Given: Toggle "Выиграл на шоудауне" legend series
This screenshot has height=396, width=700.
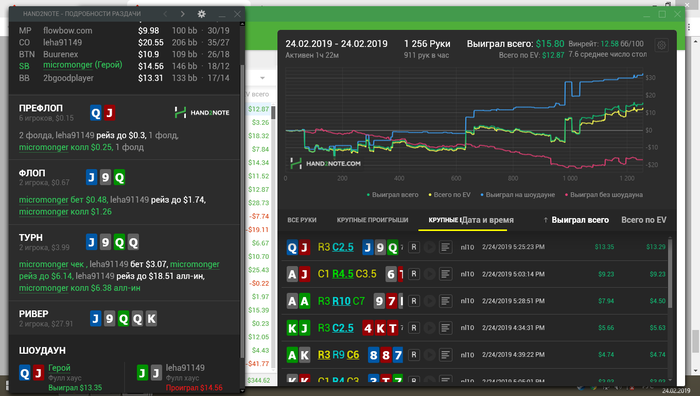Looking at the screenshot, I should [517, 195].
